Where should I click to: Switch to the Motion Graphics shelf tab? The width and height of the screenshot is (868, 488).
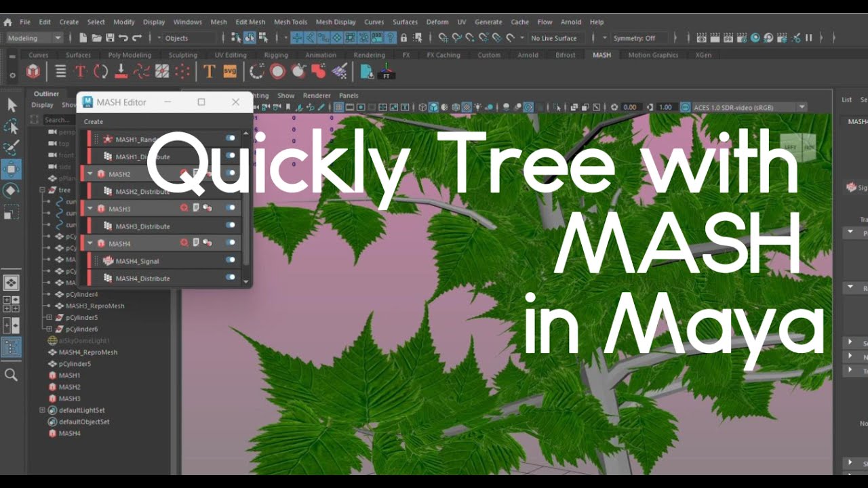(x=653, y=55)
